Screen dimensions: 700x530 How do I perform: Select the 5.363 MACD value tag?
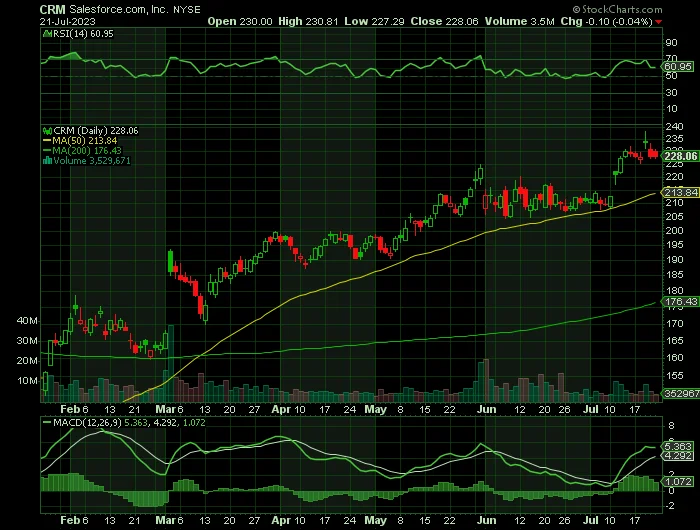pos(679,445)
